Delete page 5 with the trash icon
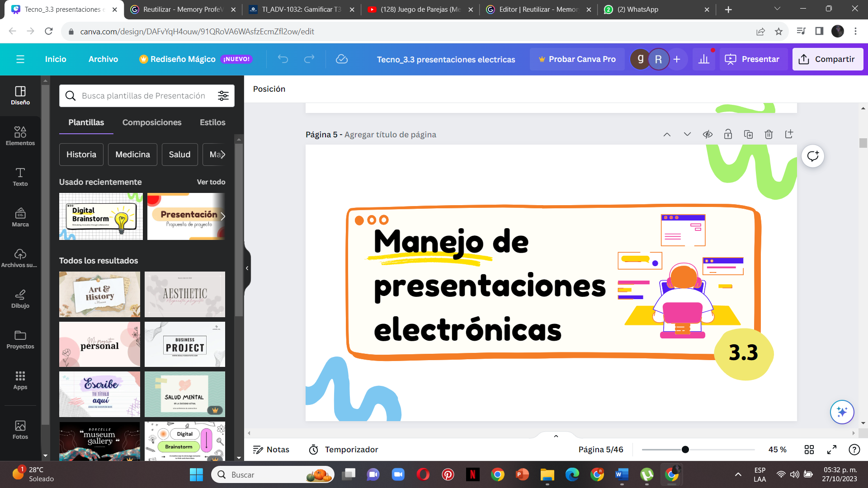 769,134
